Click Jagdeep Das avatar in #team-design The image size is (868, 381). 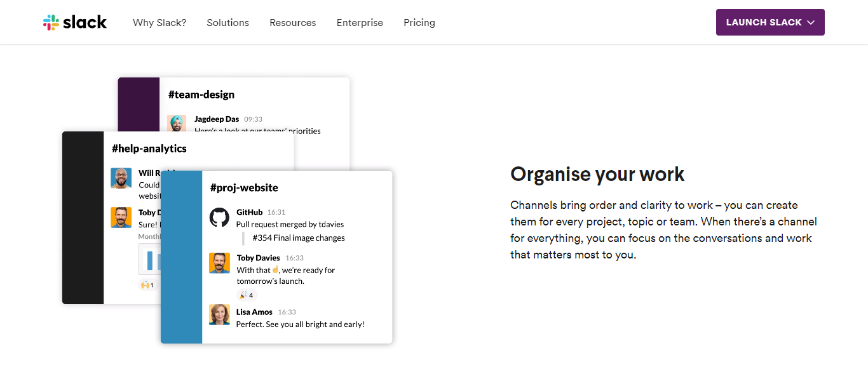tap(177, 124)
